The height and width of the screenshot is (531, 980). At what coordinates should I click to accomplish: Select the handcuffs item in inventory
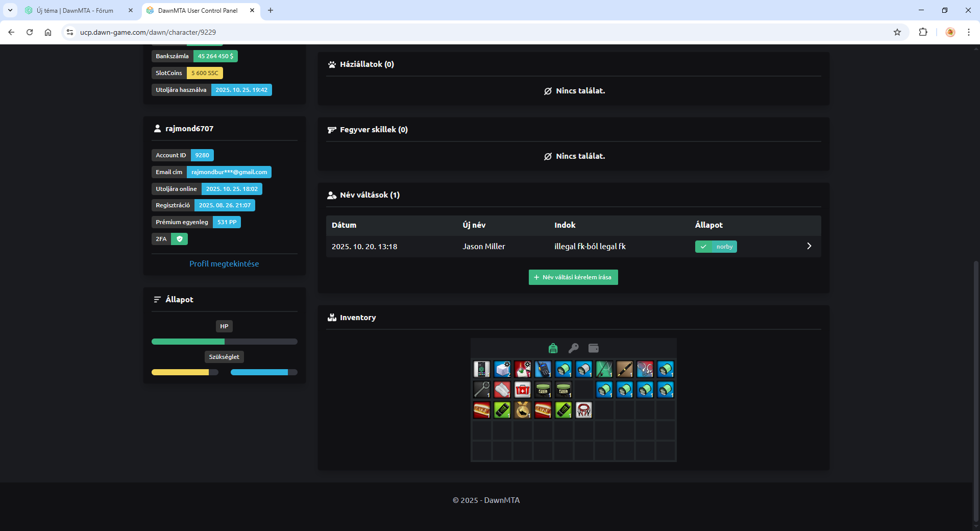tap(645, 369)
